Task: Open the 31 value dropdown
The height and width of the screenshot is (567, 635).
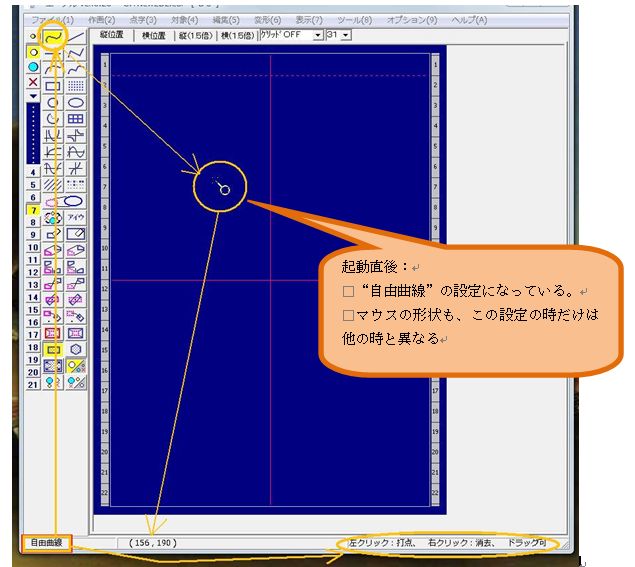Action: pos(345,35)
